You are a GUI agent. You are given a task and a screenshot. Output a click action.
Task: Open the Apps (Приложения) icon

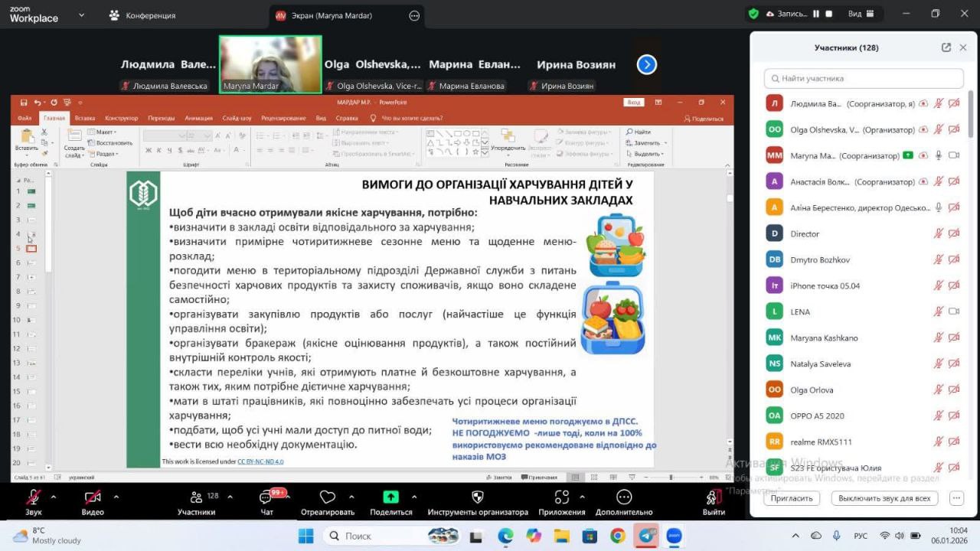[562, 497]
